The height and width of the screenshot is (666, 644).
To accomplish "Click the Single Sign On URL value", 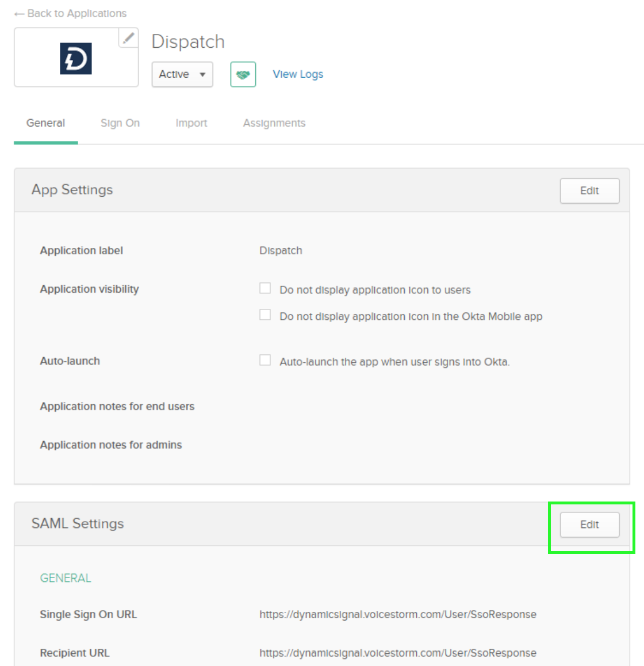I will pos(398,615).
